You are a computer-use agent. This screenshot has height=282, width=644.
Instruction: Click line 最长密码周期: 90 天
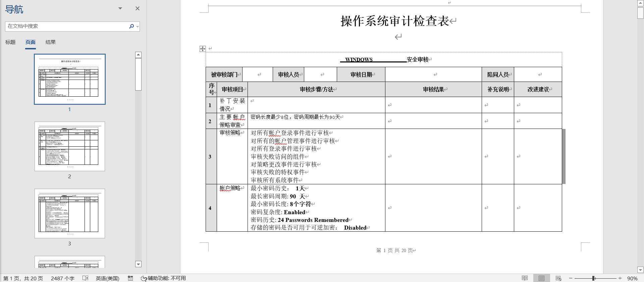(278, 196)
